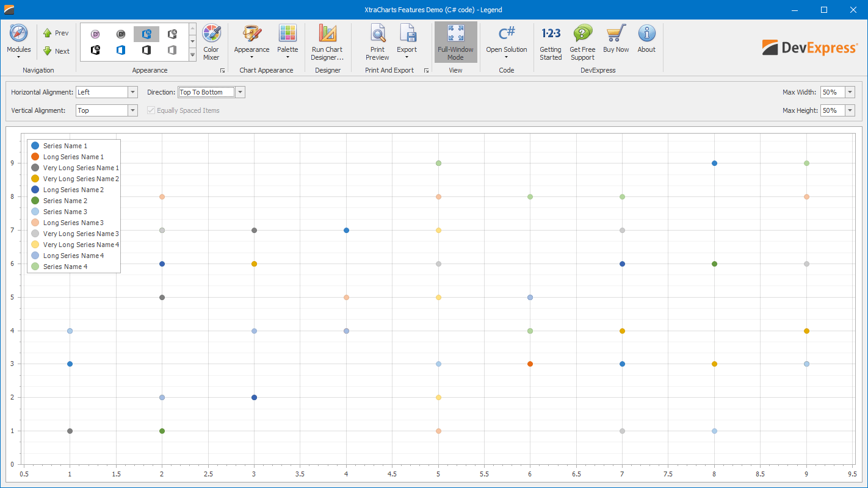868x488 pixels.
Task: Expand the Vertical Alignment dropdown
Action: 132,110
